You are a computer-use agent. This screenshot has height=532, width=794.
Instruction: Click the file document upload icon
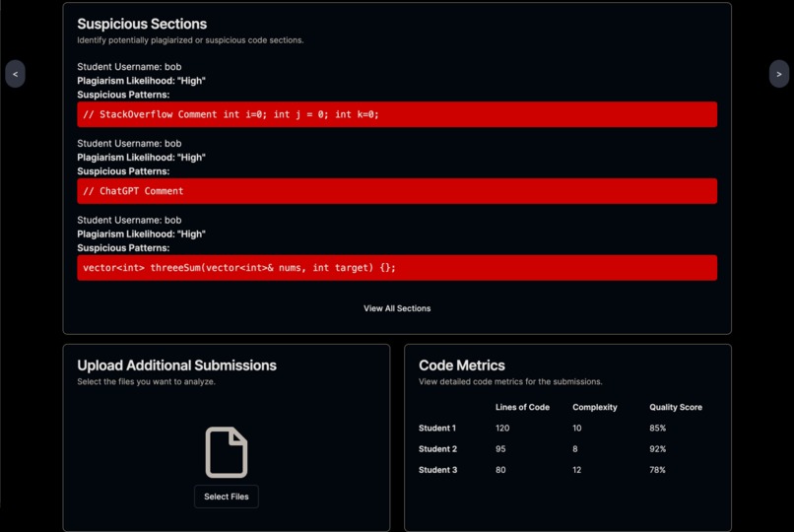coord(227,452)
